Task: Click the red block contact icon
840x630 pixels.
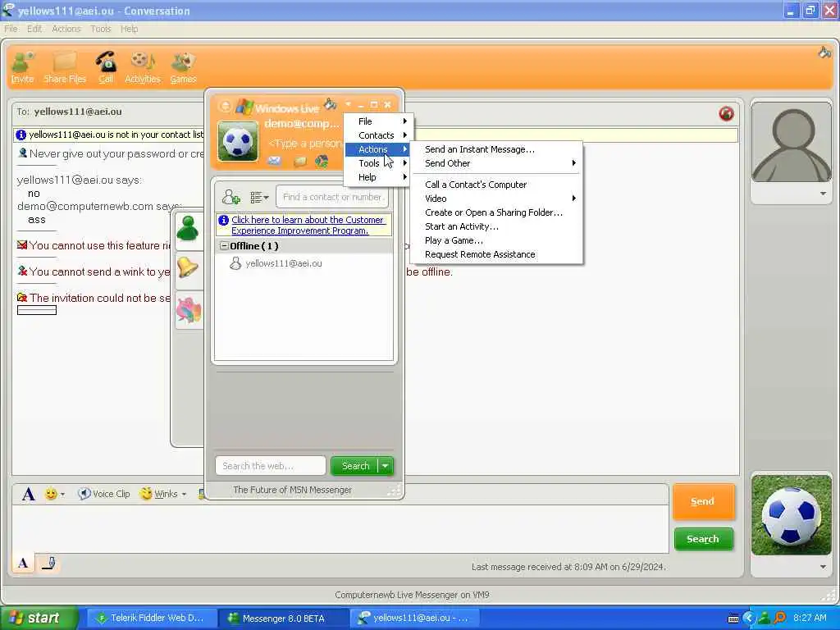Action: 726,113
